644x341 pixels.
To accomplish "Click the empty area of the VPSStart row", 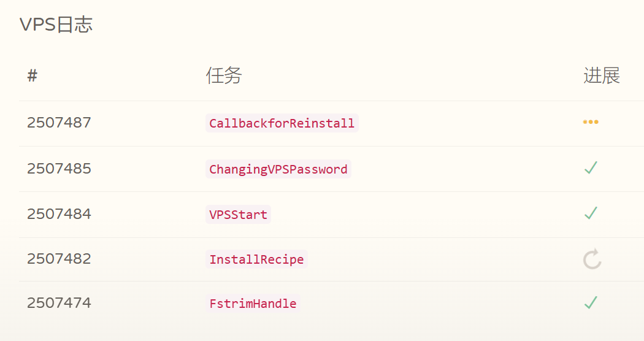I will [x=427, y=215].
